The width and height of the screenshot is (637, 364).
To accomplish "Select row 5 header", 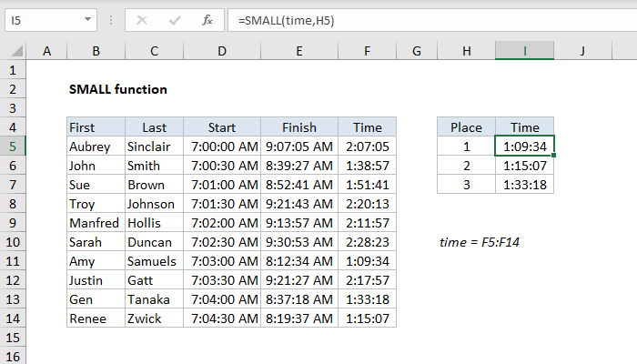I will click(13, 146).
